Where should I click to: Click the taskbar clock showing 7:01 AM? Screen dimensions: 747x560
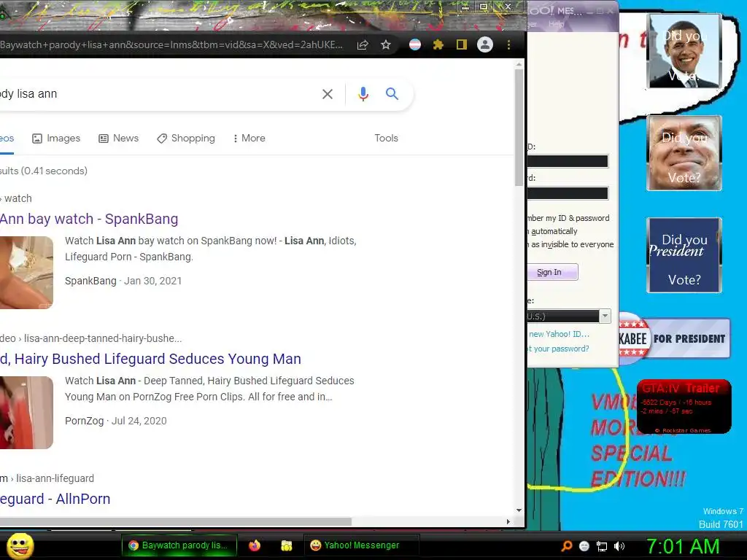[x=682, y=546]
